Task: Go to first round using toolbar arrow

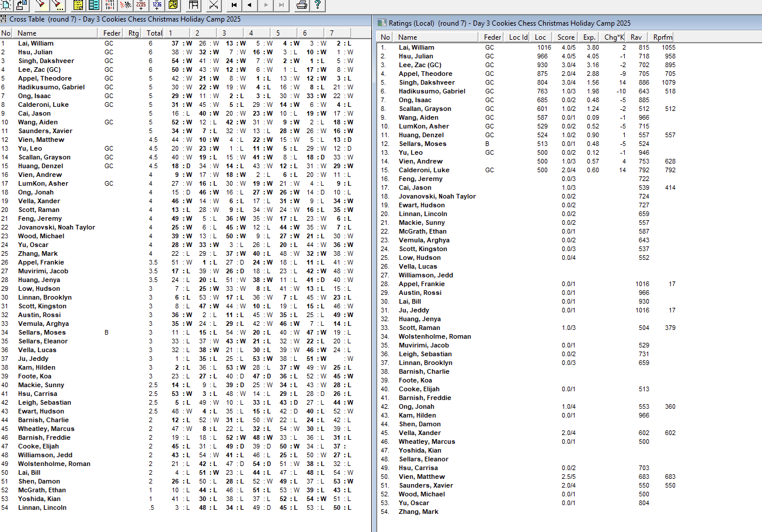Action: pyautogui.click(x=234, y=5)
